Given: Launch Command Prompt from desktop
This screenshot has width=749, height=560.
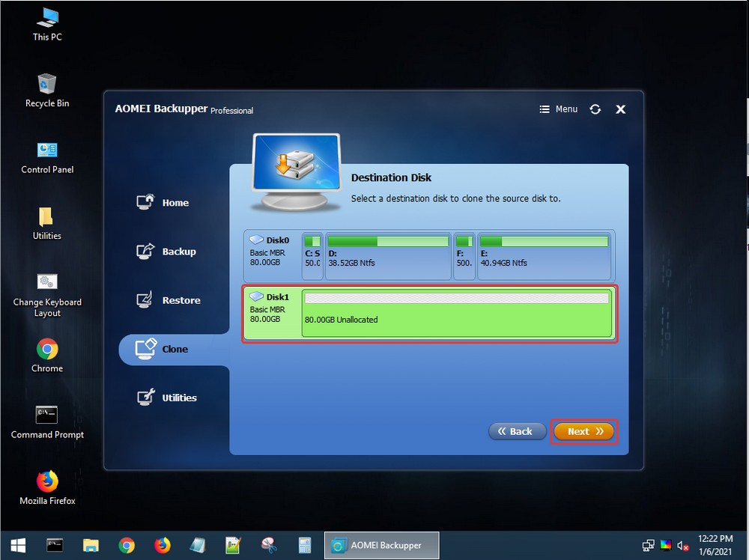Looking at the screenshot, I should point(47,420).
